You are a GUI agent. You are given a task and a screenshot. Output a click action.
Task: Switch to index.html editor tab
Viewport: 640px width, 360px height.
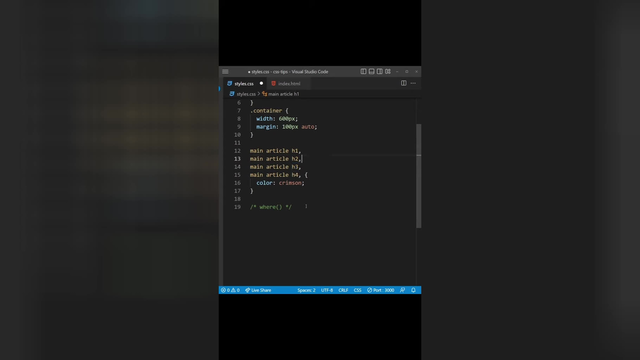289,84
